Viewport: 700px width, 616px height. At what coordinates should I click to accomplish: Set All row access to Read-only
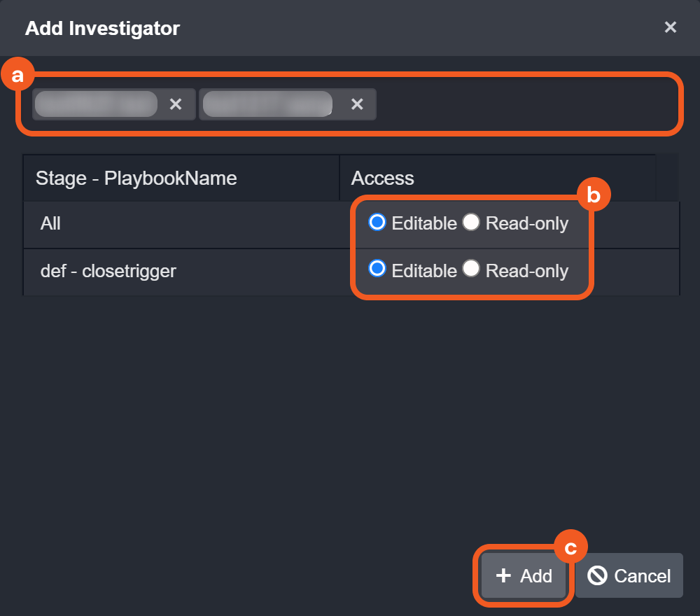471,223
